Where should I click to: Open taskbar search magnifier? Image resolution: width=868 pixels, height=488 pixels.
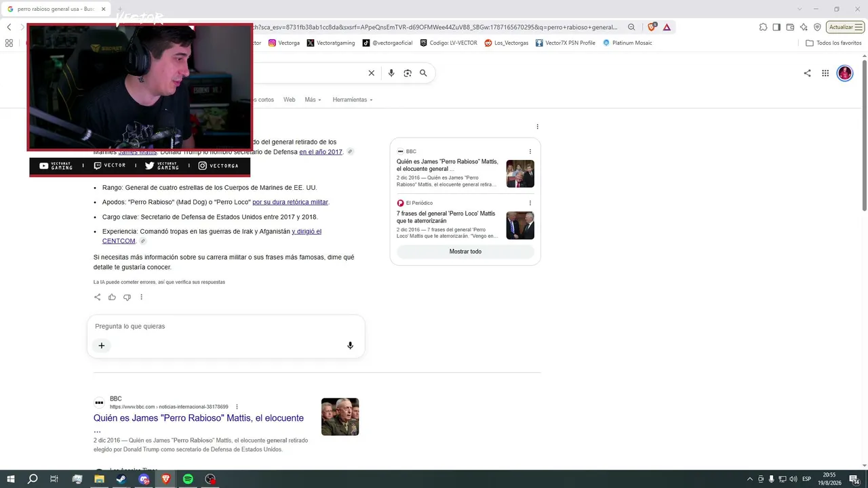point(33,479)
